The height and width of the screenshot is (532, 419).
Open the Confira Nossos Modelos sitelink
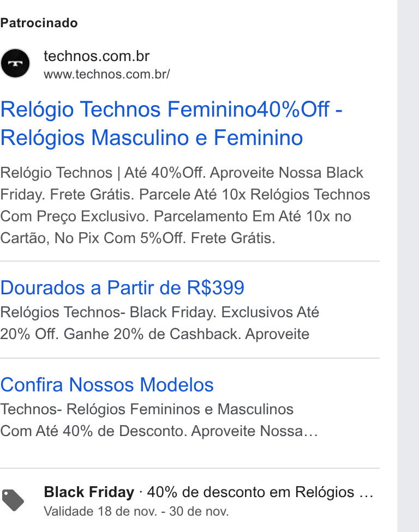click(107, 385)
